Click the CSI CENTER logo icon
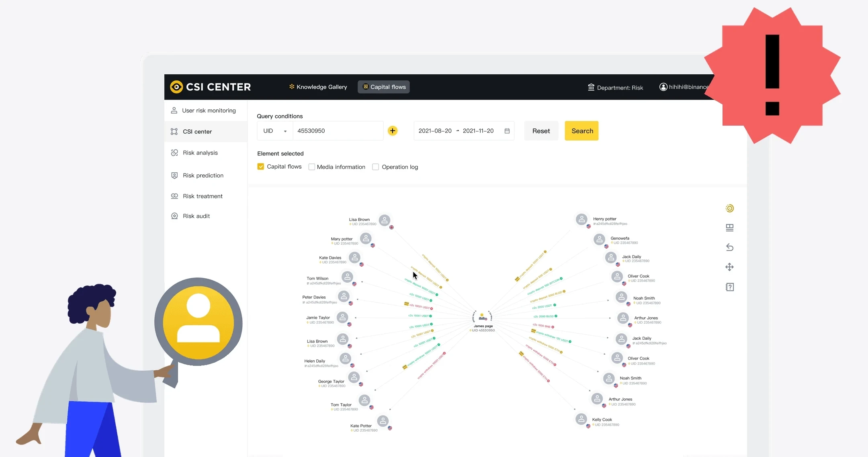The height and width of the screenshot is (457, 868). (x=176, y=87)
